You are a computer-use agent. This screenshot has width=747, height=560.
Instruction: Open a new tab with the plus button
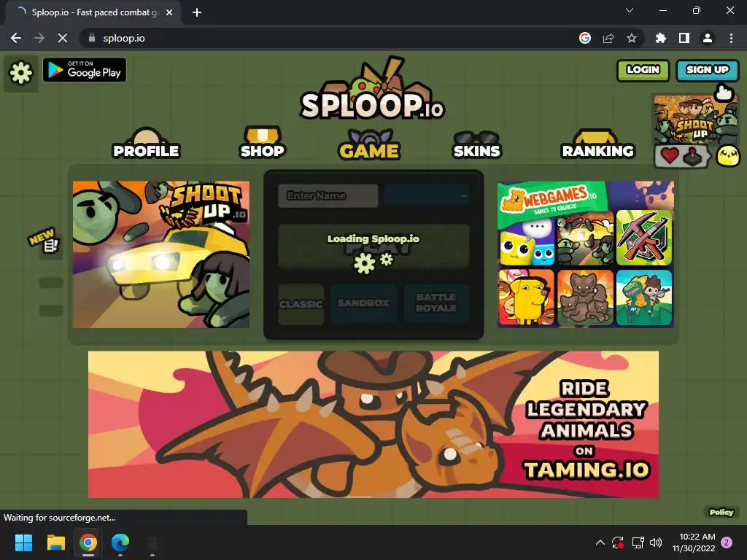[x=197, y=12]
